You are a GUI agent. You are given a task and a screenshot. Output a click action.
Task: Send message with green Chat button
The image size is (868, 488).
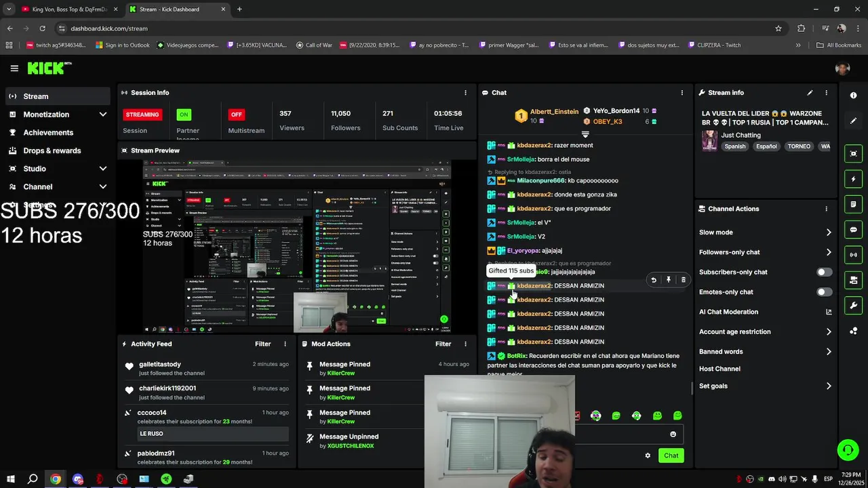click(x=671, y=455)
